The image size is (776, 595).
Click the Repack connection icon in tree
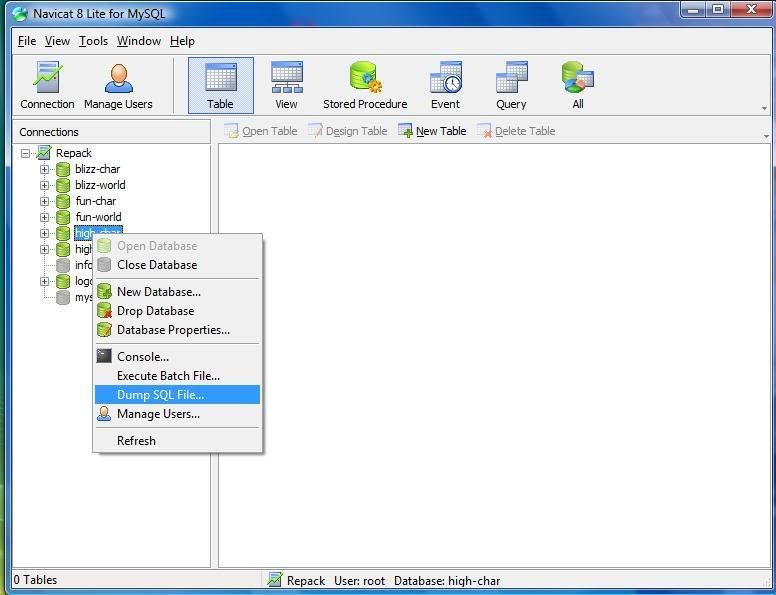coord(44,153)
